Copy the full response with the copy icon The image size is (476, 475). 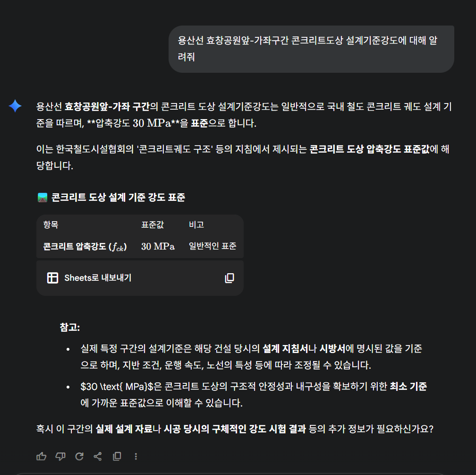[117, 456]
